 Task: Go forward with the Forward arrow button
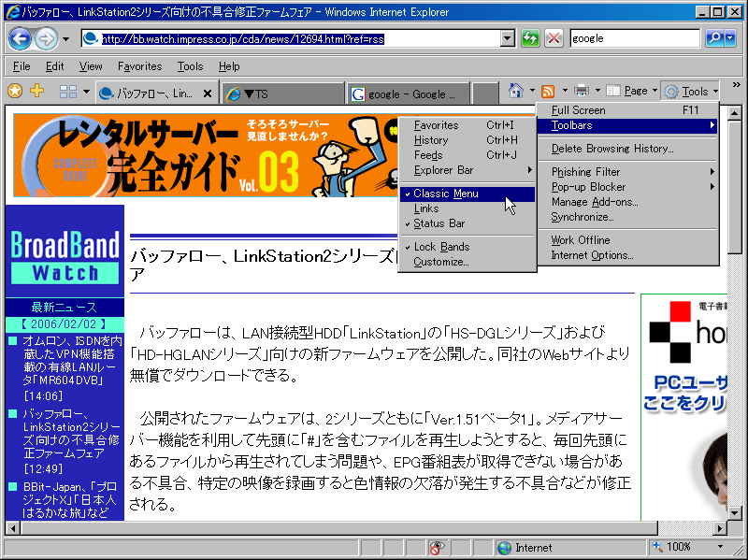46,38
